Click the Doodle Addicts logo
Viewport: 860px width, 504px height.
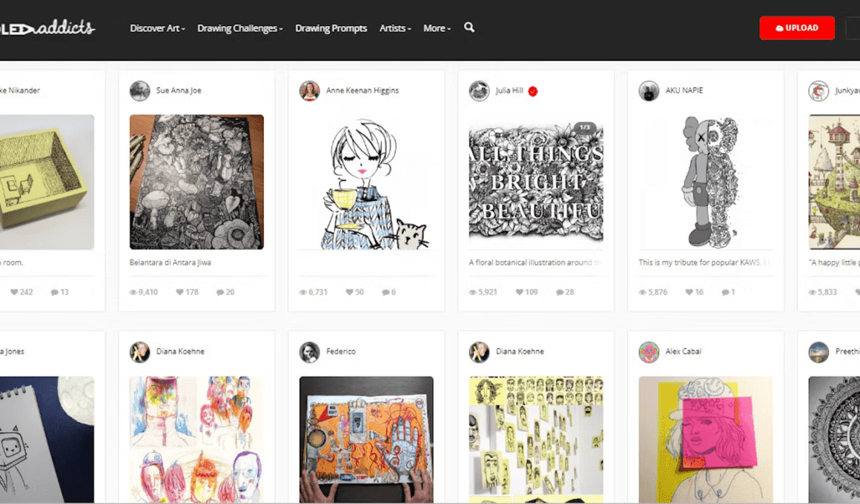coord(47,27)
